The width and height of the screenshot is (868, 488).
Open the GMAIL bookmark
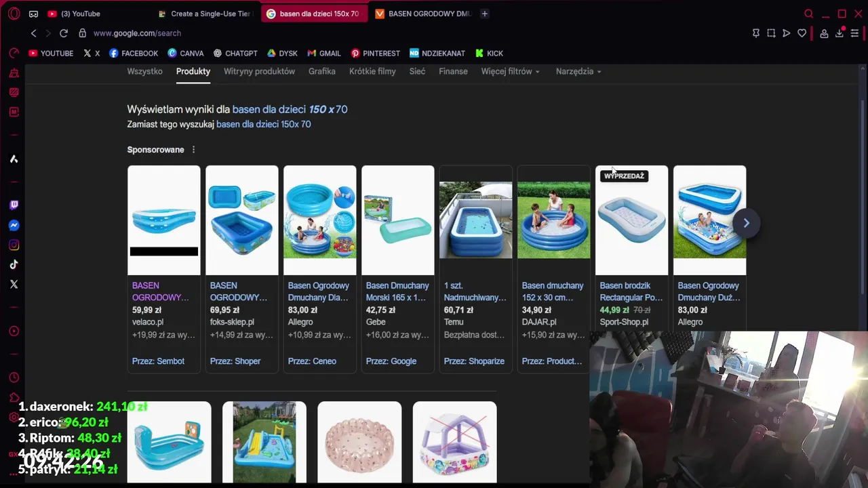324,54
